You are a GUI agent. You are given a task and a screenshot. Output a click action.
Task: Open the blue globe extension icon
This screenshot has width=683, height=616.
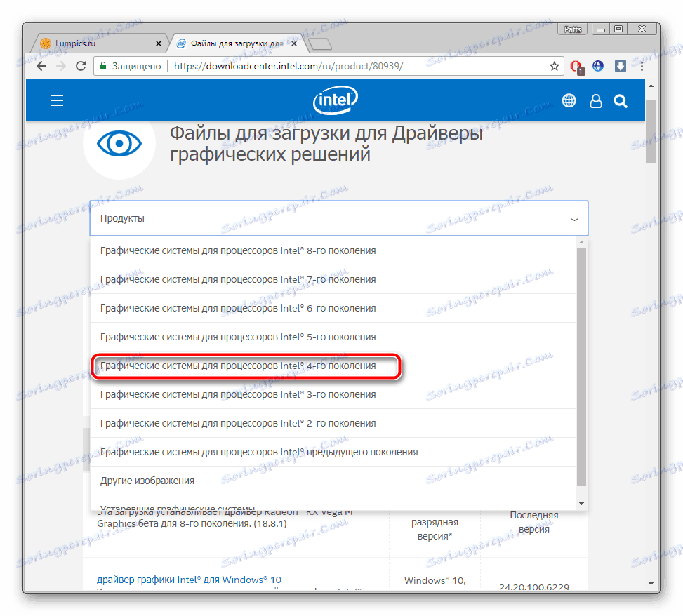(598, 66)
